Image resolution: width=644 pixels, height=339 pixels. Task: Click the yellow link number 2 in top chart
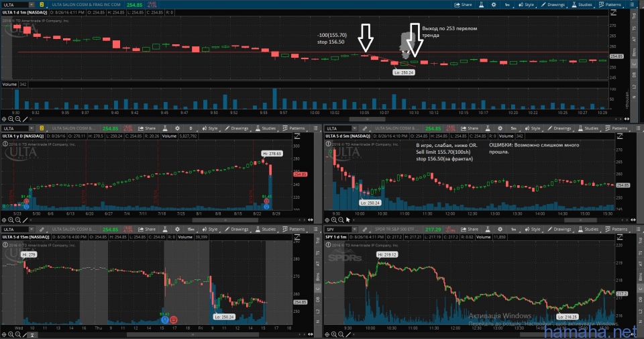click(x=42, y=5)
